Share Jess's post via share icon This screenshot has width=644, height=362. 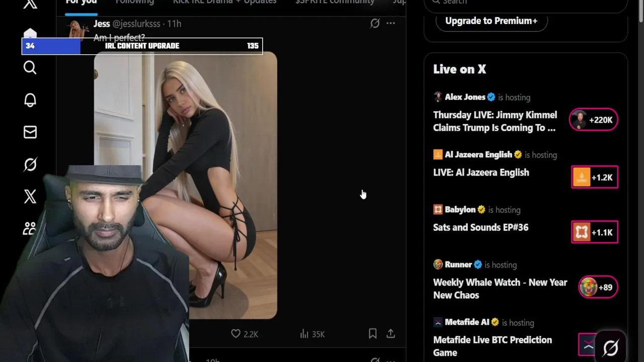coord(390,333)
